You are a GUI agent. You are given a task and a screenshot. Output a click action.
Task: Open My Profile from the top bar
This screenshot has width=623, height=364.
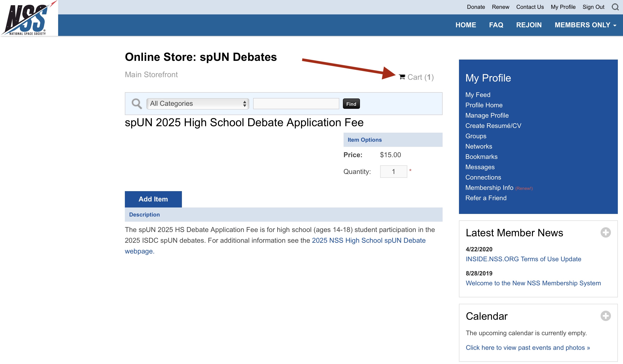pyautogui.click(x=563, y=7)
